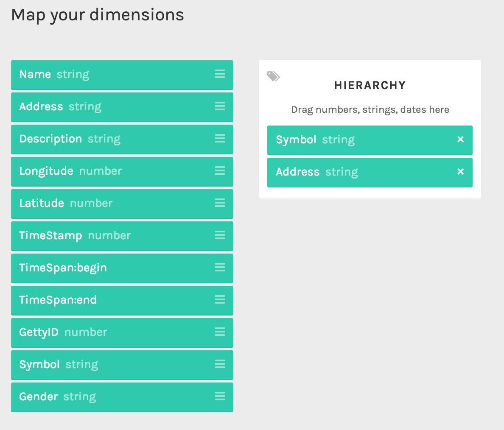Remove Address from the Hierarchy list

coord(461,172)
